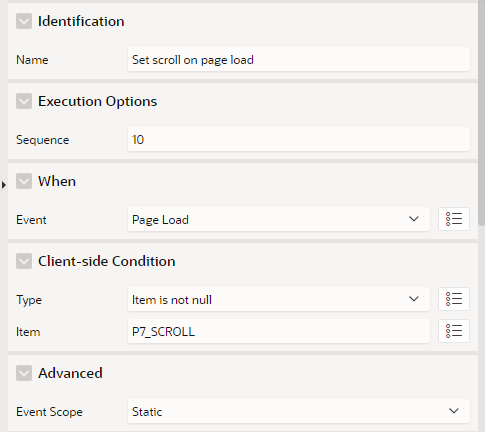Open the Type dropdown showing Item is not null
485x432 pixels.
pyautogui.click(x=279, y=299)
